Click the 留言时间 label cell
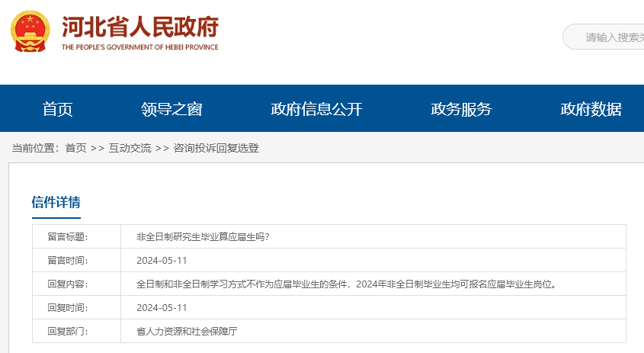The image size is (644, 353). click(76, 261)
